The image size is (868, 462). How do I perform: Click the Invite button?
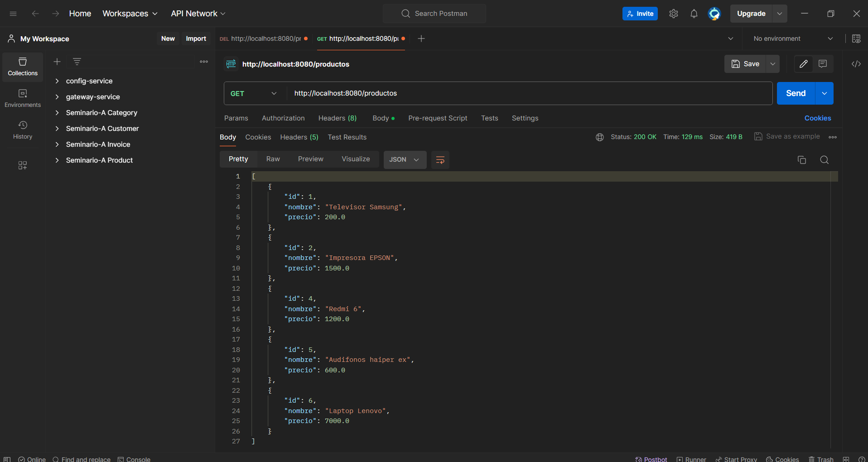(640, 14)
